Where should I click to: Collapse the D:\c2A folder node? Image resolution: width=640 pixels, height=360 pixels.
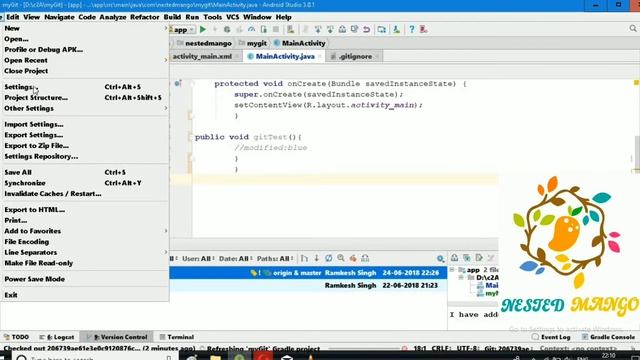pos(461,278)
